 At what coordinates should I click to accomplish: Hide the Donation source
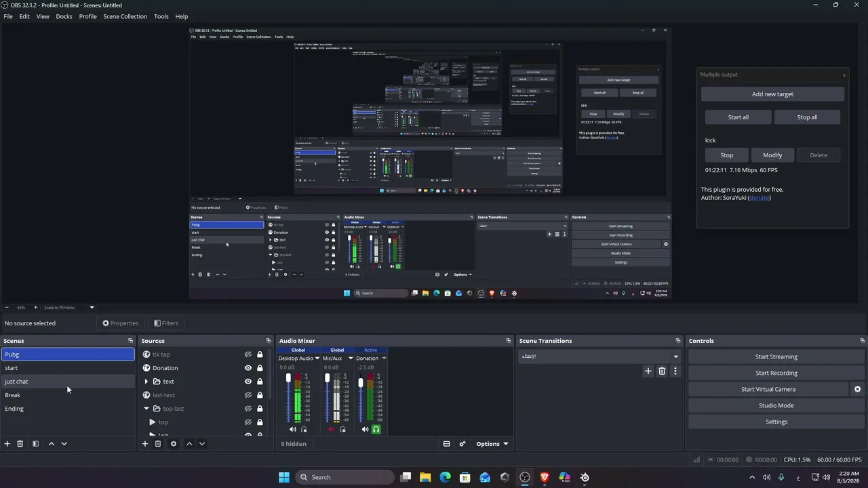point(248,368)
